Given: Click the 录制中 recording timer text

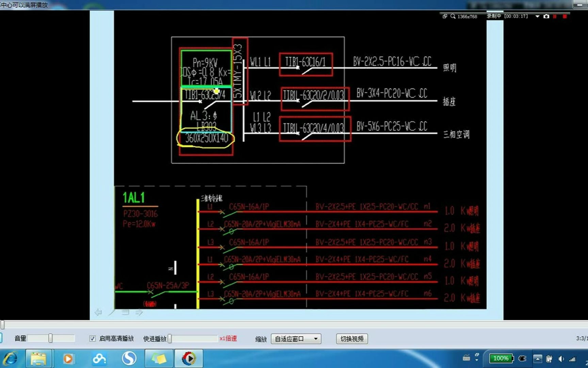Looking at the screenshot, I should coord(507,16).
